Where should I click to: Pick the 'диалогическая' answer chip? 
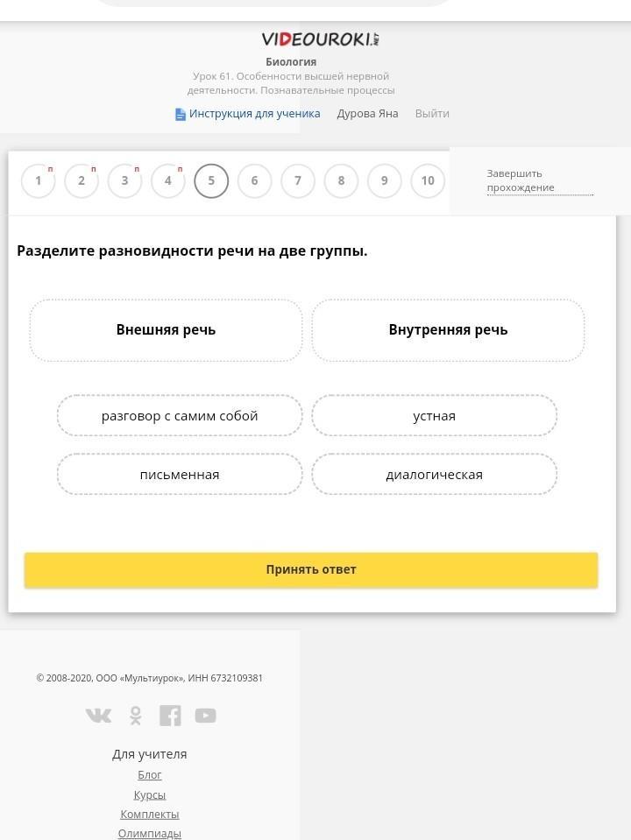tap(434, 475)
